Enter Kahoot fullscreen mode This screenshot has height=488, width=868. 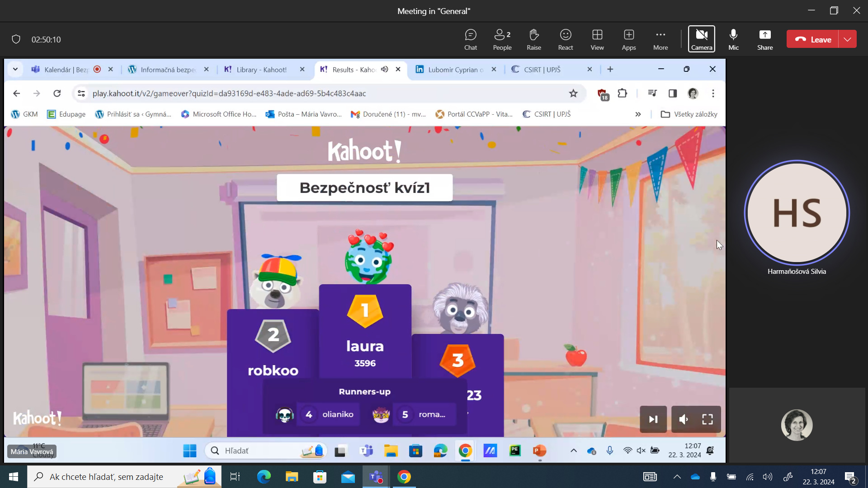pos(708,419)
